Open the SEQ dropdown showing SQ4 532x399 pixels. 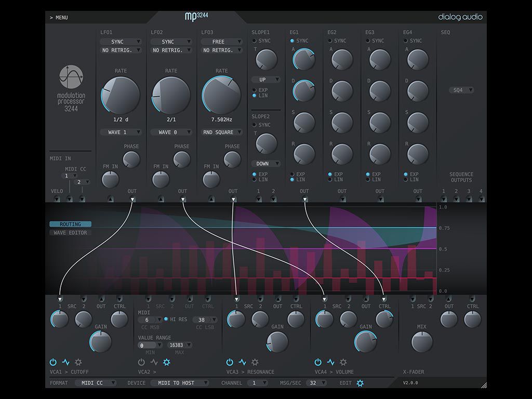click(460, 89)
